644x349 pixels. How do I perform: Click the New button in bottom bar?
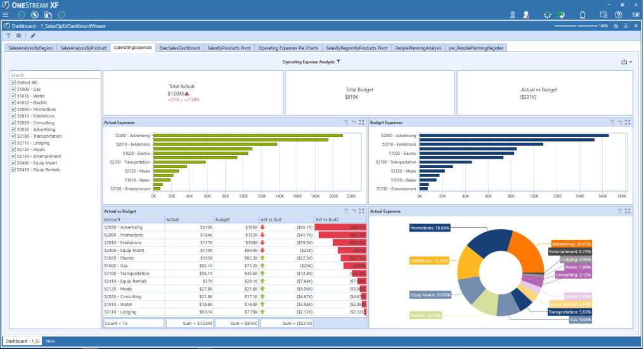point(50,341)
